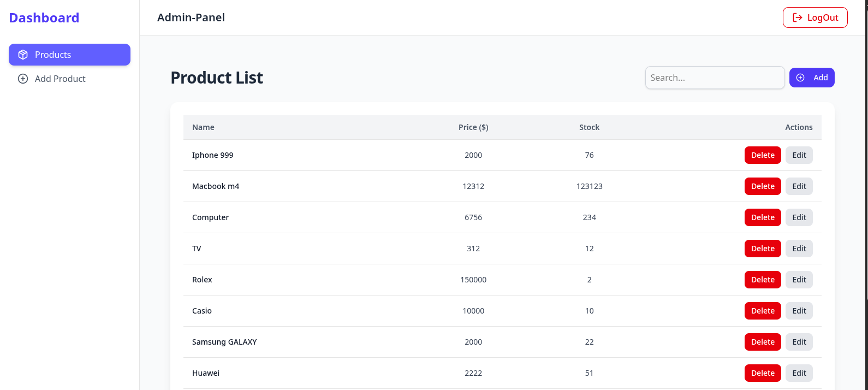This screenshot has width=868, height=390.
Task: Click the plus-circle icon beside Add Product
Action: coord(23,79)
